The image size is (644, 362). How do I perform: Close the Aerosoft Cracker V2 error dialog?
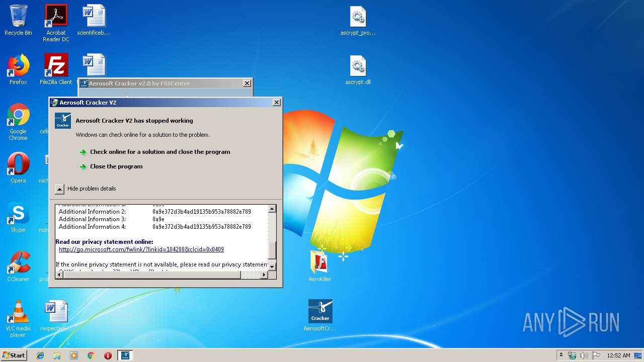click(x=276, y=103)
